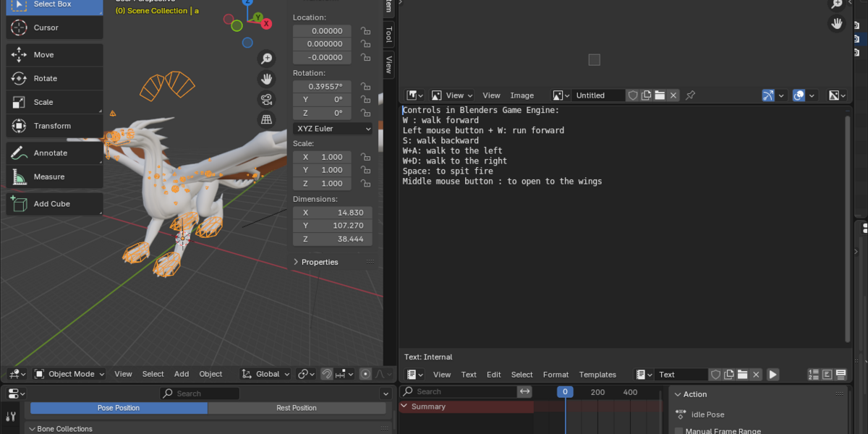This screenshot has height=434, width=868.
Task: Toggle lock on Rotation Y value
Action: pyautogui.click(x=365, y=100)
